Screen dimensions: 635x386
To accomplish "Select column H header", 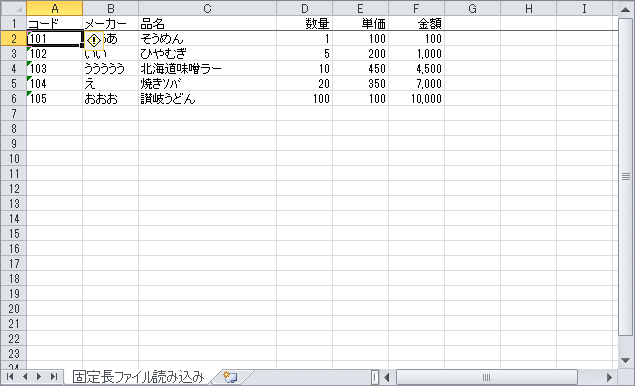I will coord(528,9).
